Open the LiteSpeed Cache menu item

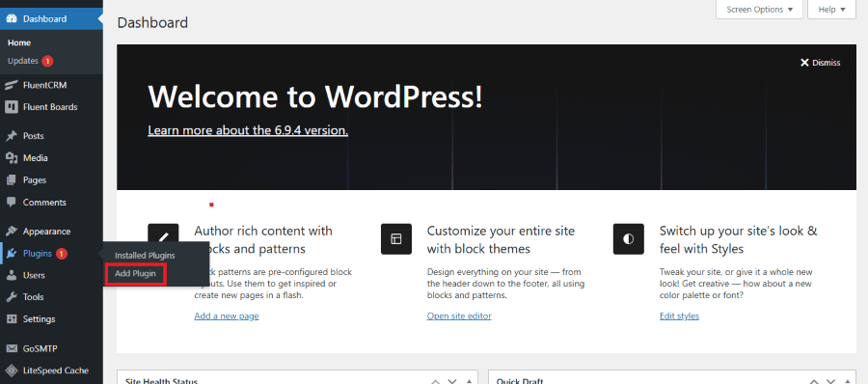(x=55, y=370)
